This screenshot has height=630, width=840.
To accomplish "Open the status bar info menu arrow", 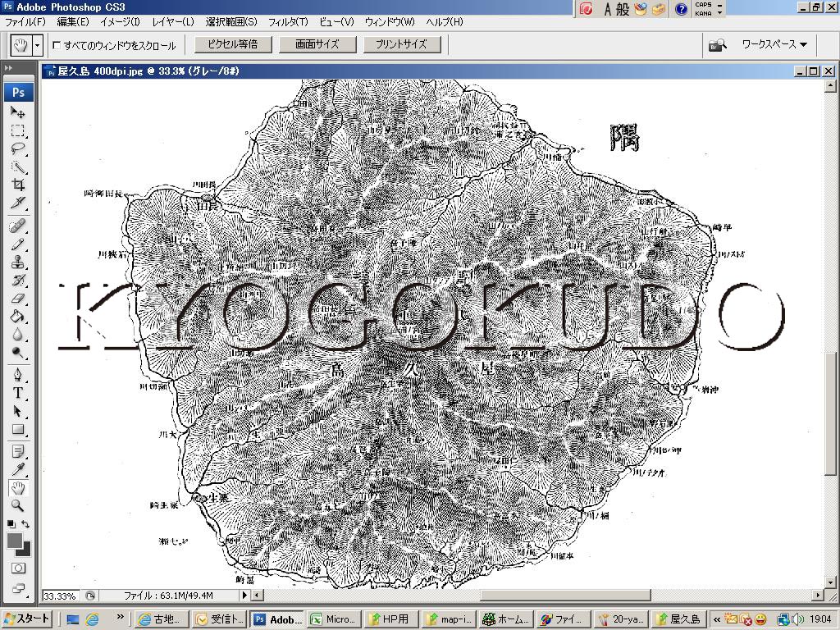I will click(x=244, y=595).
